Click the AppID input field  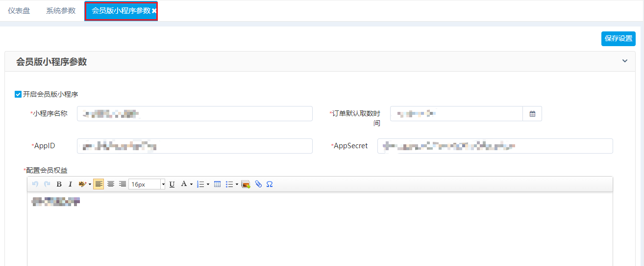pyautogui.click(x=195, y=146)
